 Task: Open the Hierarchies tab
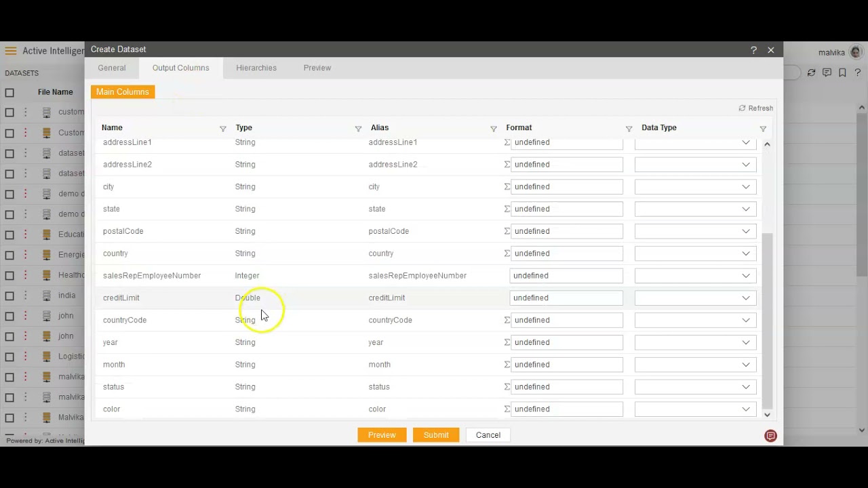click(256, 68)
